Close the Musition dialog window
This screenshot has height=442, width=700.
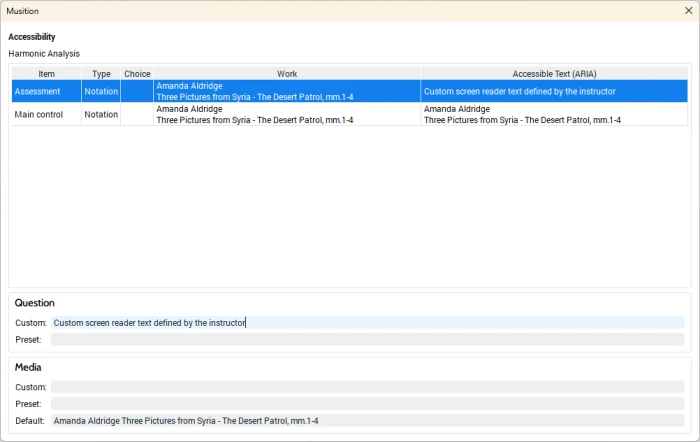click(x=688, y=11)
